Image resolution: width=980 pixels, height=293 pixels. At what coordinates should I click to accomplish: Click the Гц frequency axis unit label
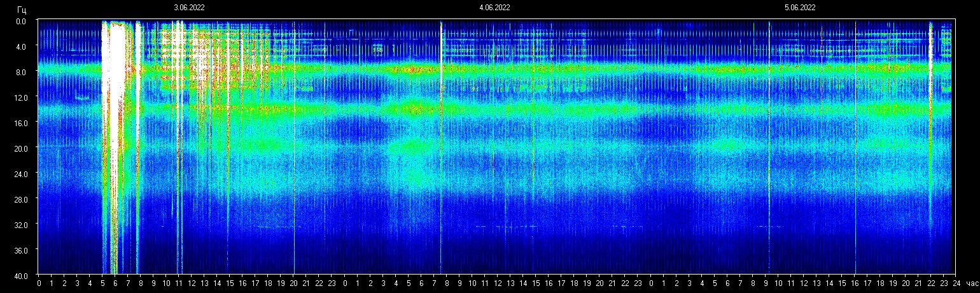tap(22, 9)
